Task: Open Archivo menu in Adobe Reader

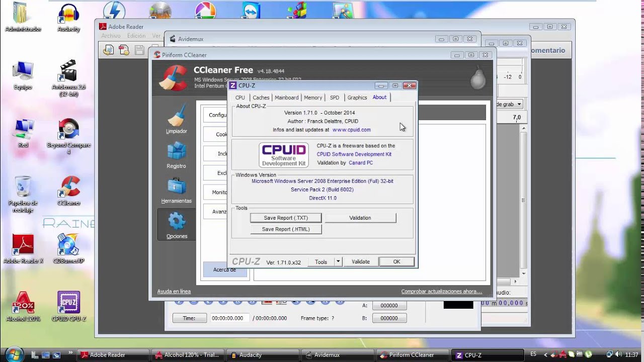Action: point(111,36)
